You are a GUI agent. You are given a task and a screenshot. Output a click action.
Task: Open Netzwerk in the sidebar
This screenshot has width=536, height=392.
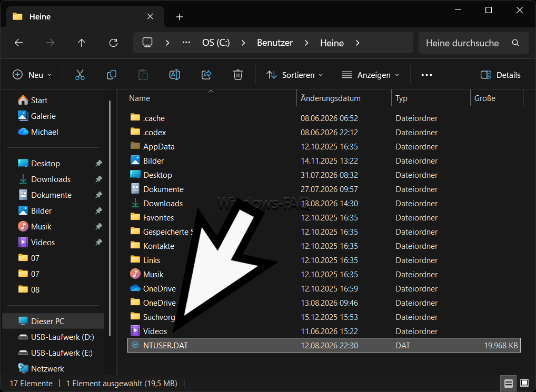pos(41,368)
